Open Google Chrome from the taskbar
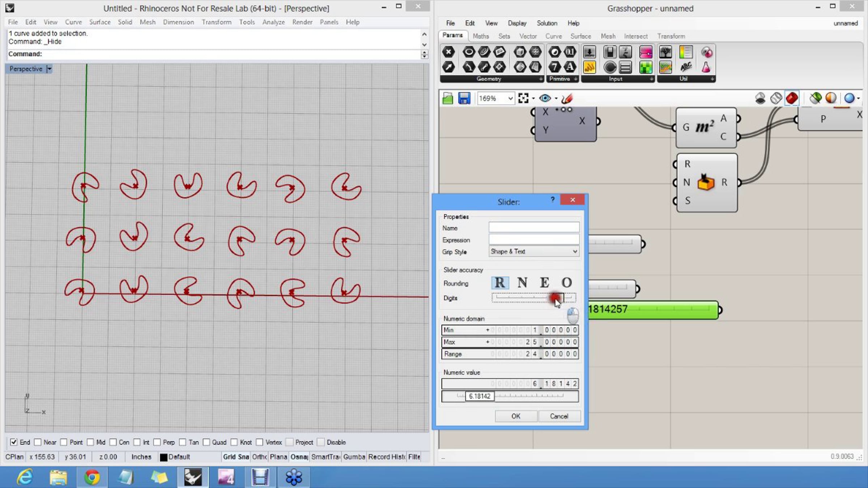This screenshot has height=488, width=868. coord(92,477)
